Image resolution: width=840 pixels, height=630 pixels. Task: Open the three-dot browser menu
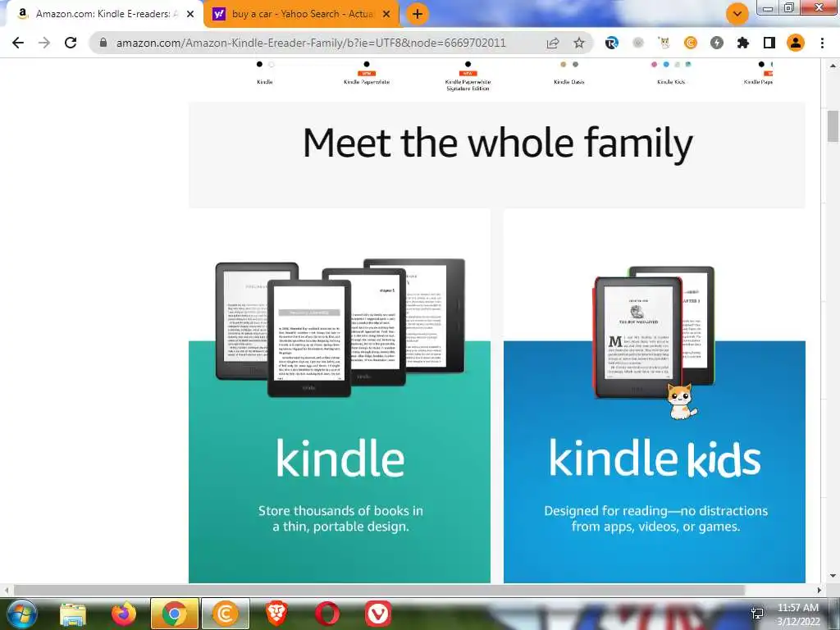[x=822, y=43]
